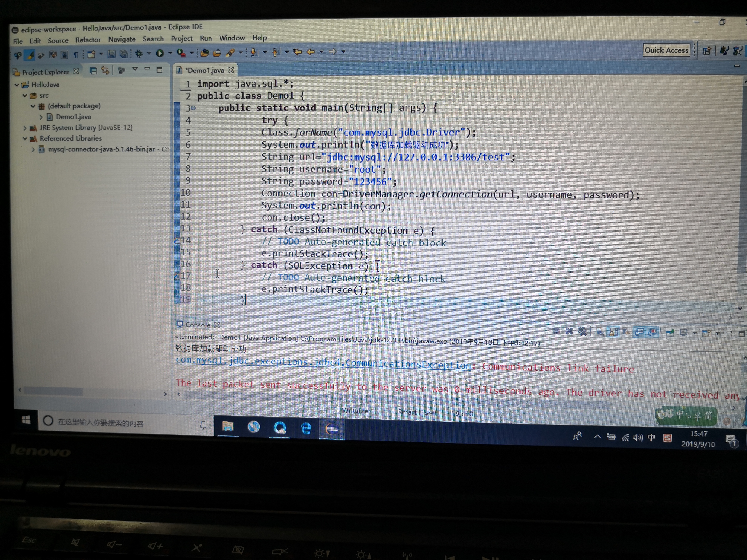This screenshot has width=747, height=560.
Task: Collapse Referenced Libraries node
Action: tap(25, 139)
